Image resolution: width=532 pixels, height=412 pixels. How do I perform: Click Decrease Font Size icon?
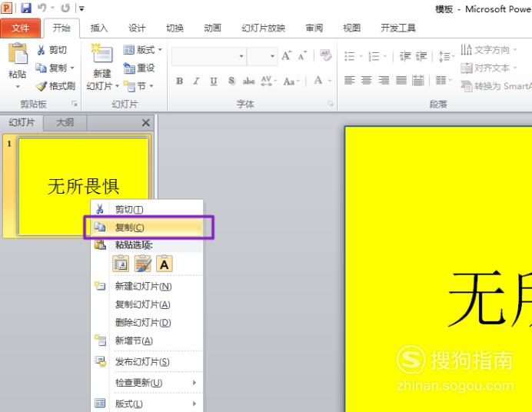[x=302, y=55]
